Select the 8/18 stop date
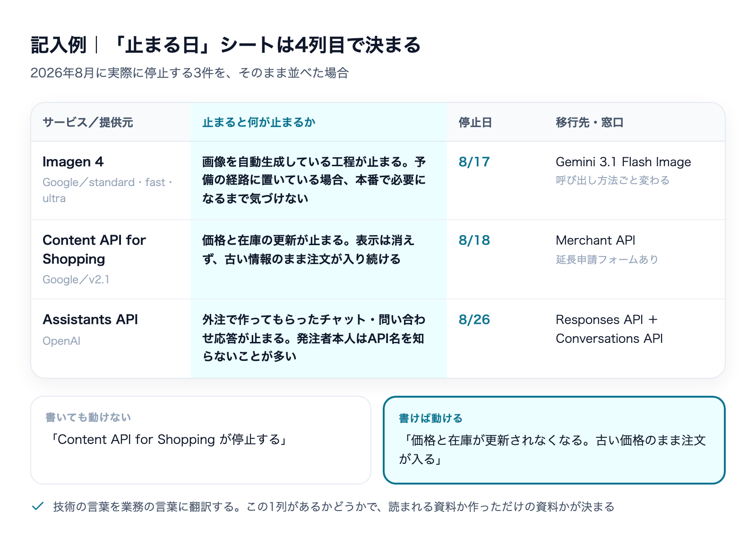This screenshot has height=545, width=756. coord(474,240)
